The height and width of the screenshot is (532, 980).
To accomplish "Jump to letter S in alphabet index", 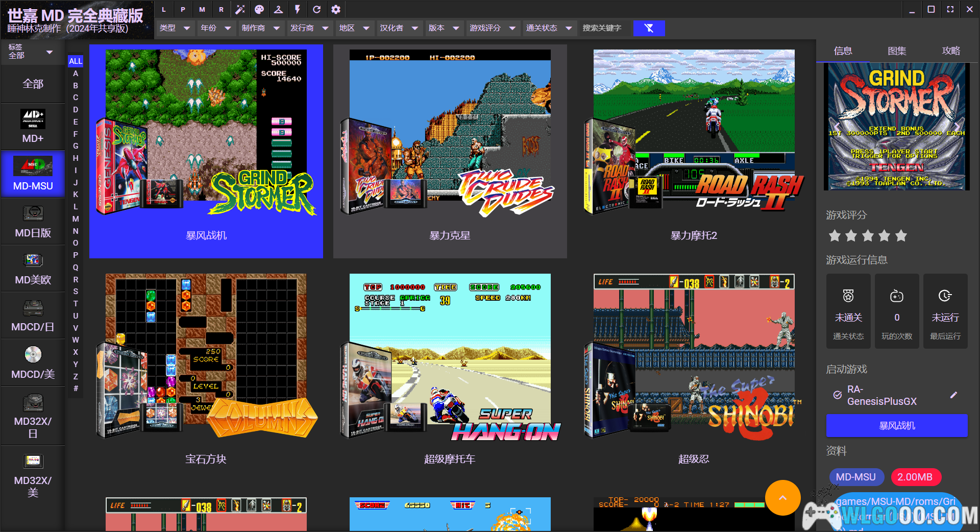I will click(x=76, y=291).
